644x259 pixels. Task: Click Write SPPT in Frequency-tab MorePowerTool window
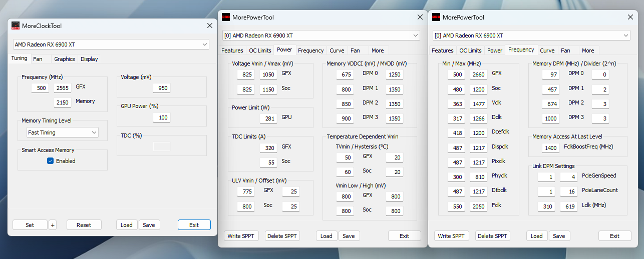coord(452,236)
